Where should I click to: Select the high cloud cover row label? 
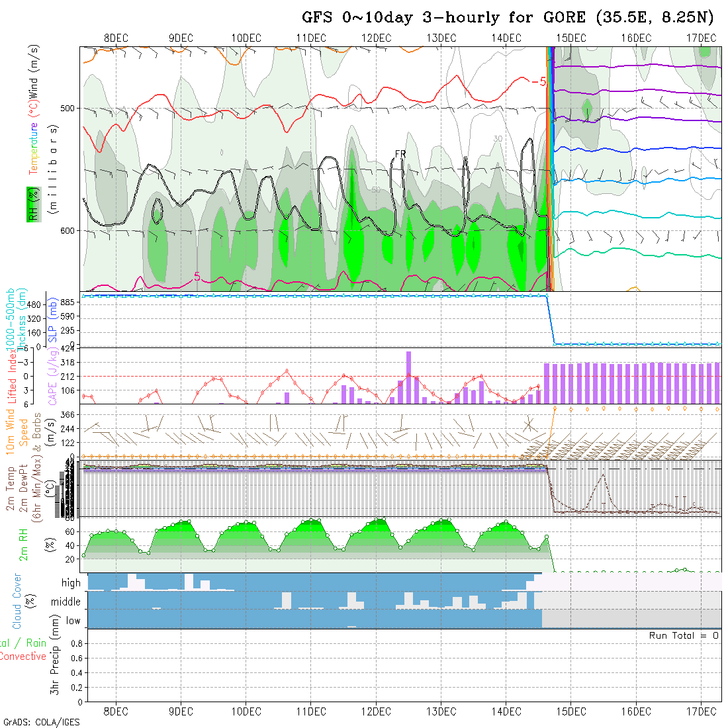[x=71, y=583]
